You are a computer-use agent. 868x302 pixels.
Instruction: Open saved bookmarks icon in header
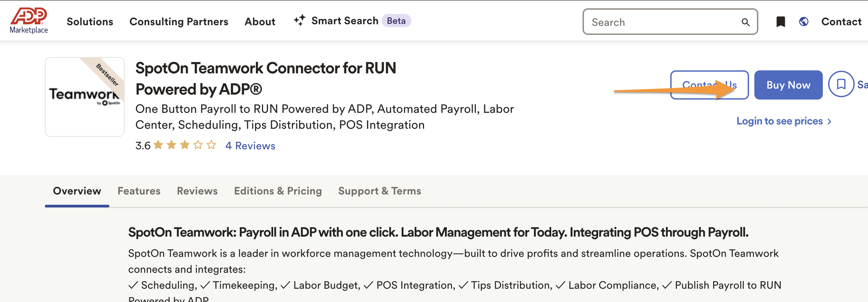coord(780,22)
